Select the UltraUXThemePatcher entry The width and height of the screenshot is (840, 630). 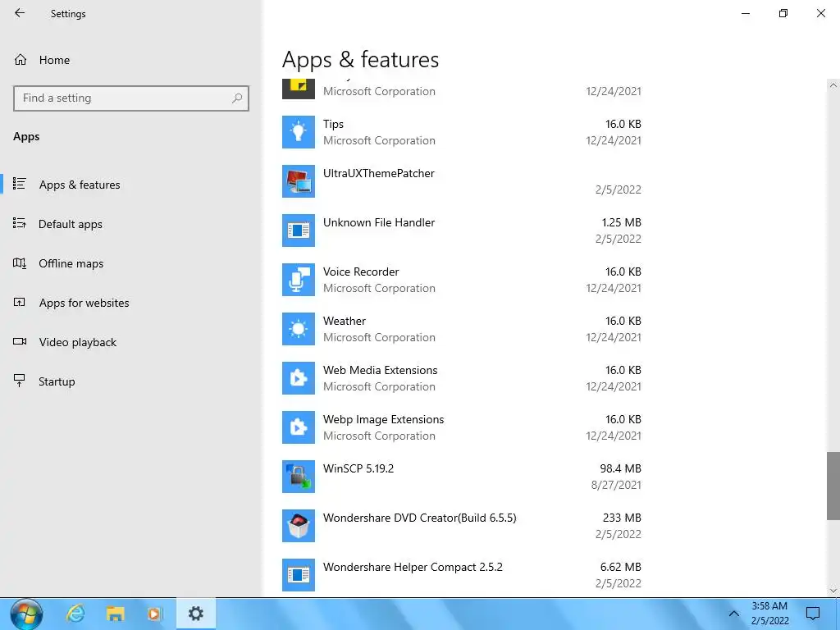(462, 181)
